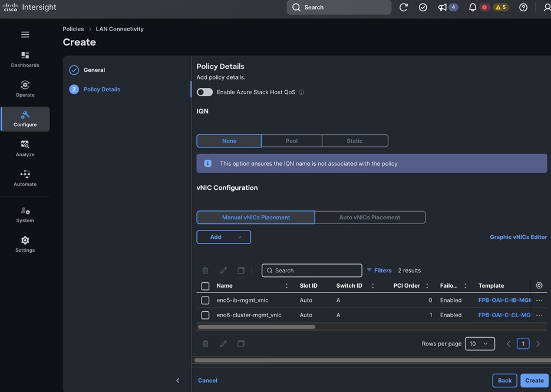The height and width of the screenshot is (392, 551).
Task: Click the vNIC table Search field
Action: (x=312, y=271)
